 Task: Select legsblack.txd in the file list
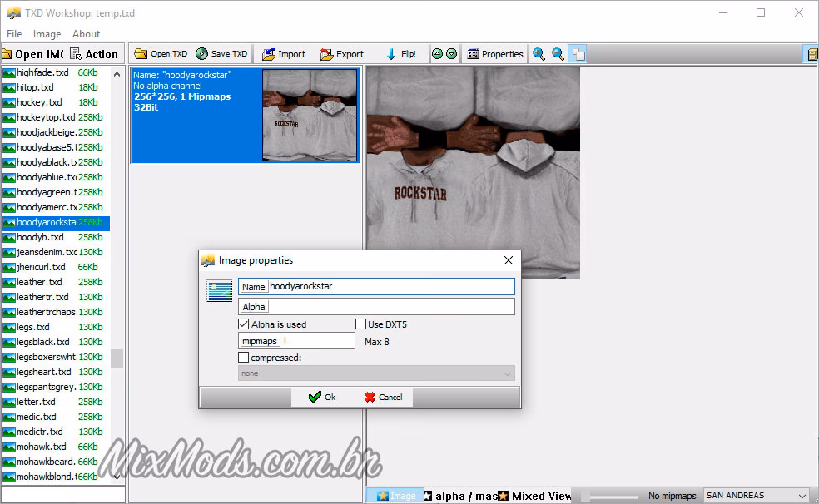click(56, 343)
